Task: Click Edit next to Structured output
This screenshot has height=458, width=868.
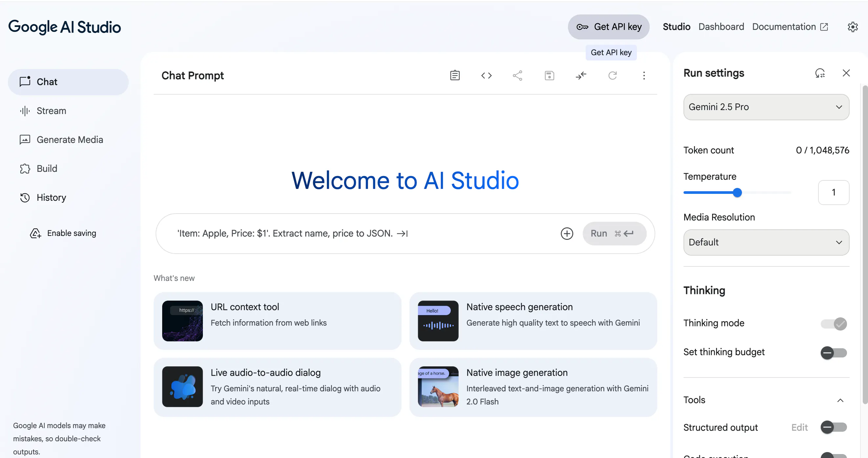Action: (799, 427)
